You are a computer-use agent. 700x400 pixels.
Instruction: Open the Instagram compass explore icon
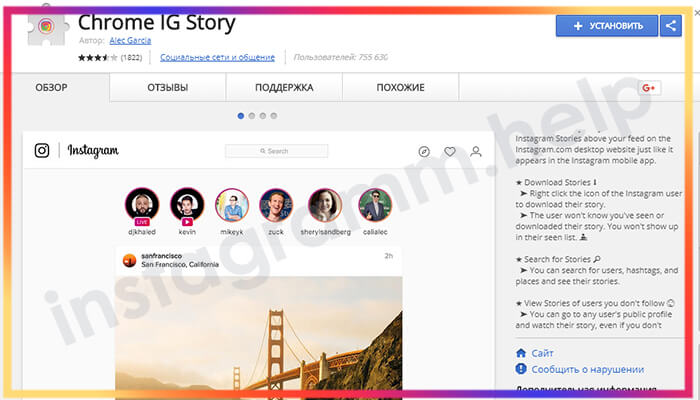(x=424, y=152)
